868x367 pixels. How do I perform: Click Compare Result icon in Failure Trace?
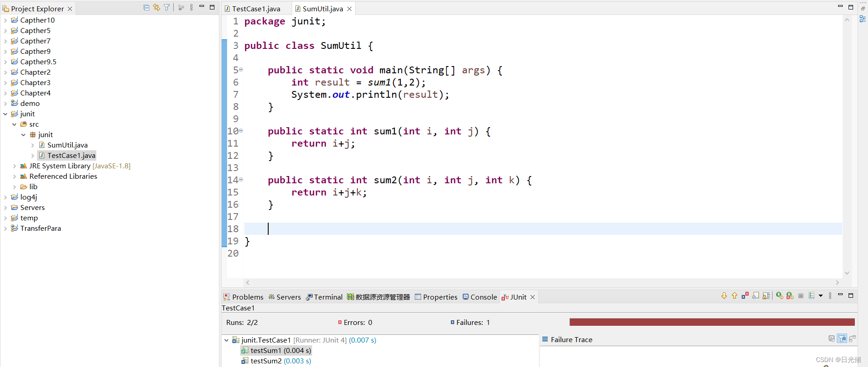point(852,338)
